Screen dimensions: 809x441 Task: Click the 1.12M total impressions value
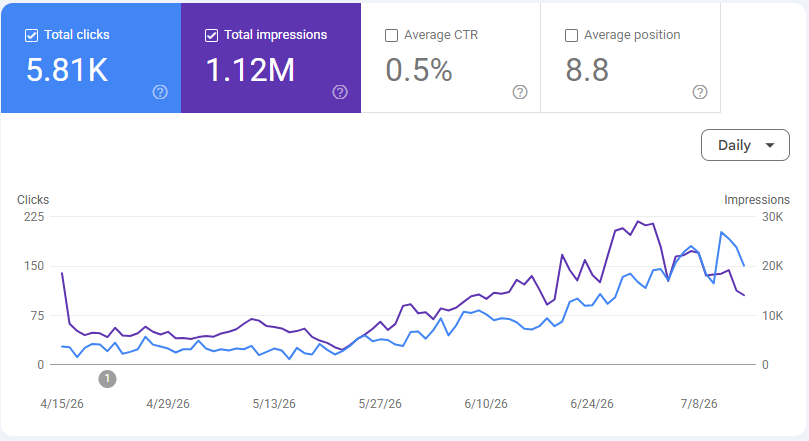click(250, 70)
